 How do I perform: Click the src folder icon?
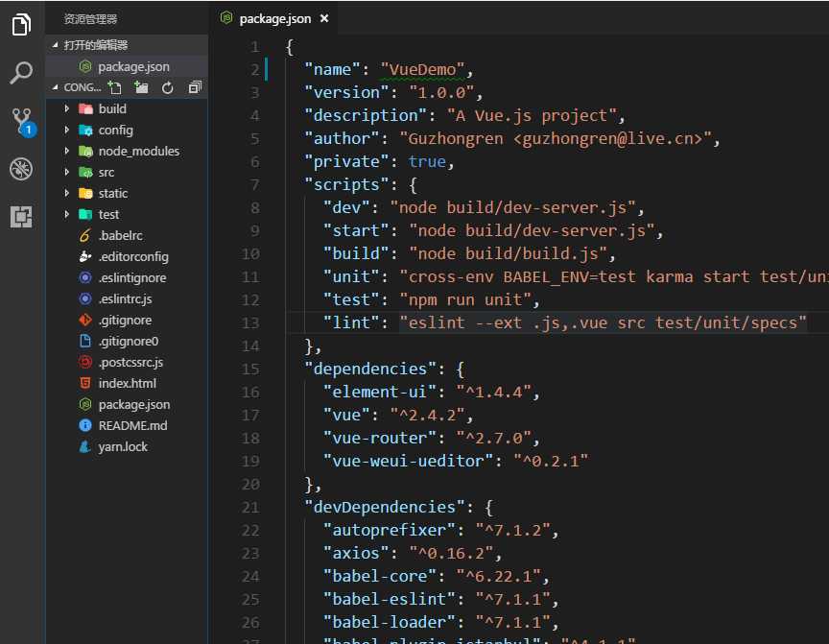85,172
